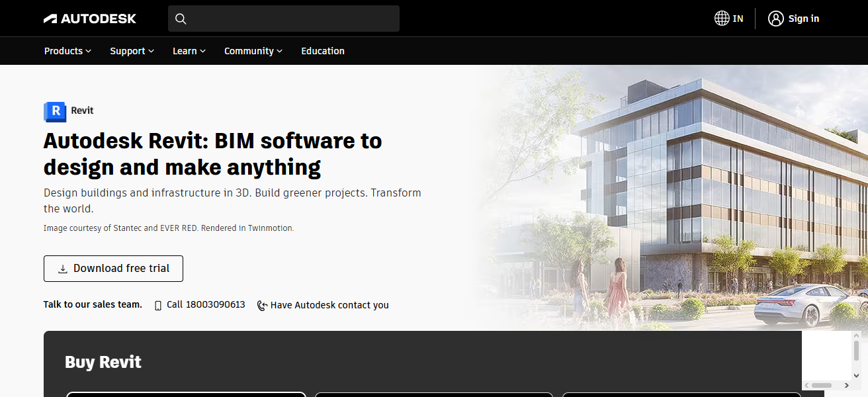Viewport: 868px width, 397px height.
Task: Click the search magnifier icon
Action: (181, 19)
